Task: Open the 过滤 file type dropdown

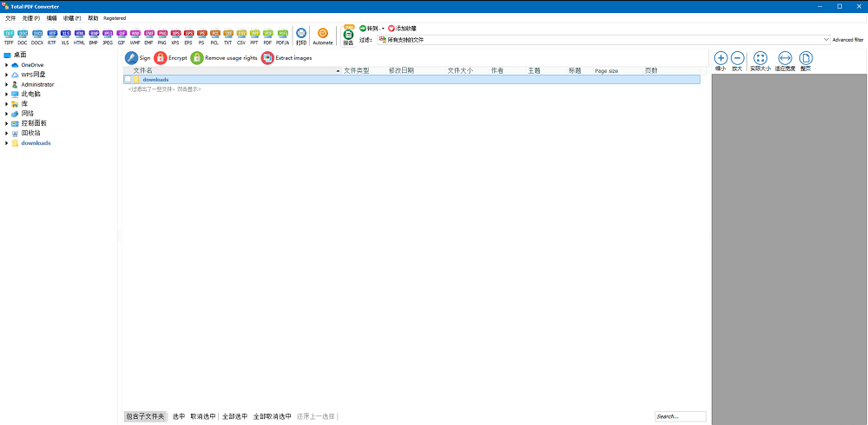Action: pos(604,40)
